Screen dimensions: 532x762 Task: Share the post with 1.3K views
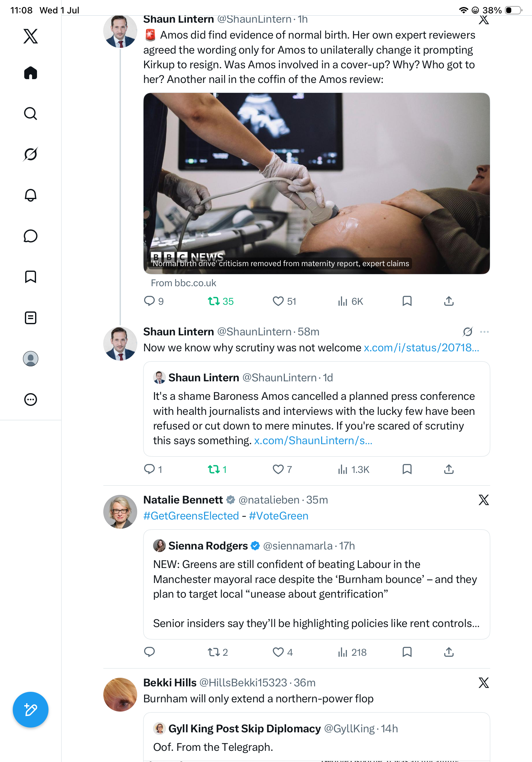[x=449, y=469]
